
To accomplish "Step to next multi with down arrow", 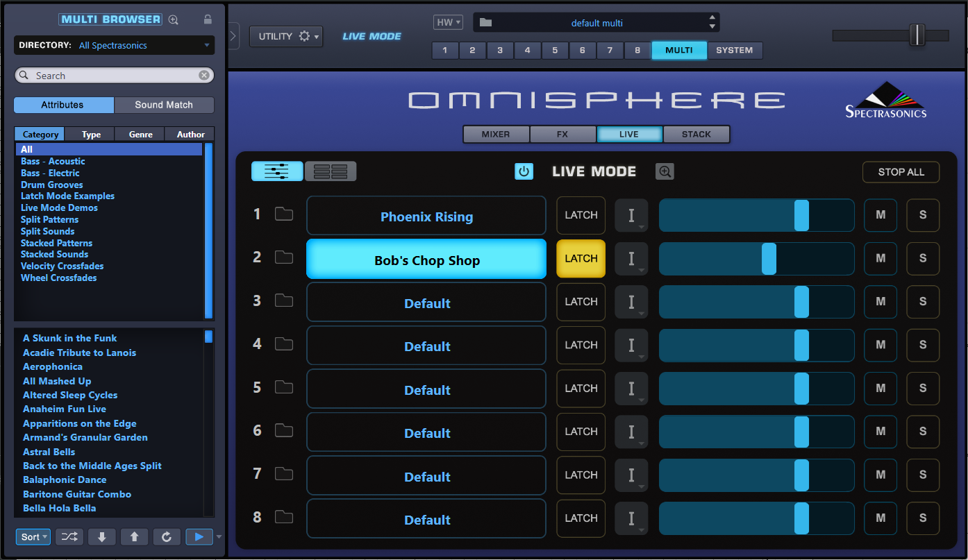I will [x=102, y=536].
